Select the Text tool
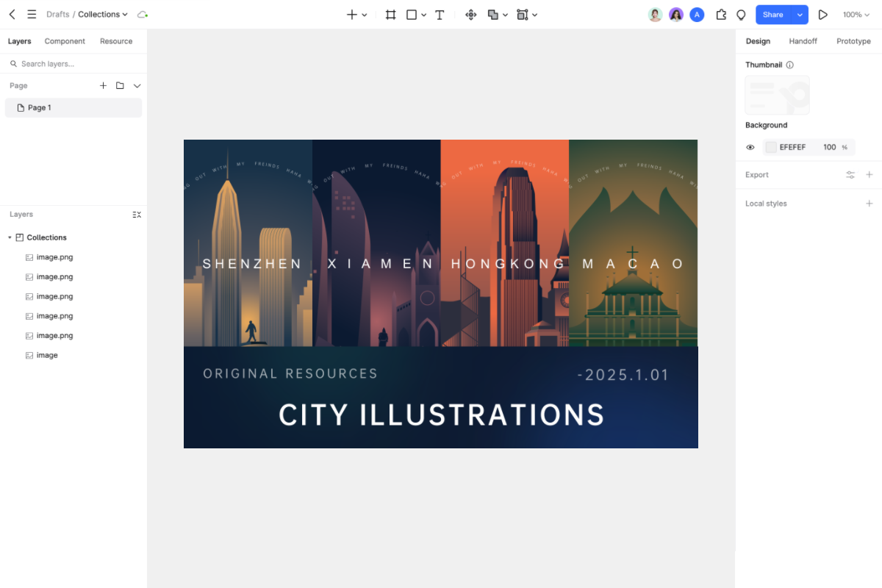This screenshot has height=588, width=882. tap(440, 15)
